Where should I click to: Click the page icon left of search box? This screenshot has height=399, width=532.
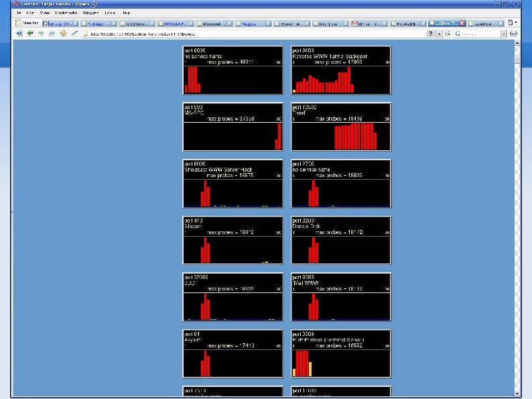click(x=448, y=34)
